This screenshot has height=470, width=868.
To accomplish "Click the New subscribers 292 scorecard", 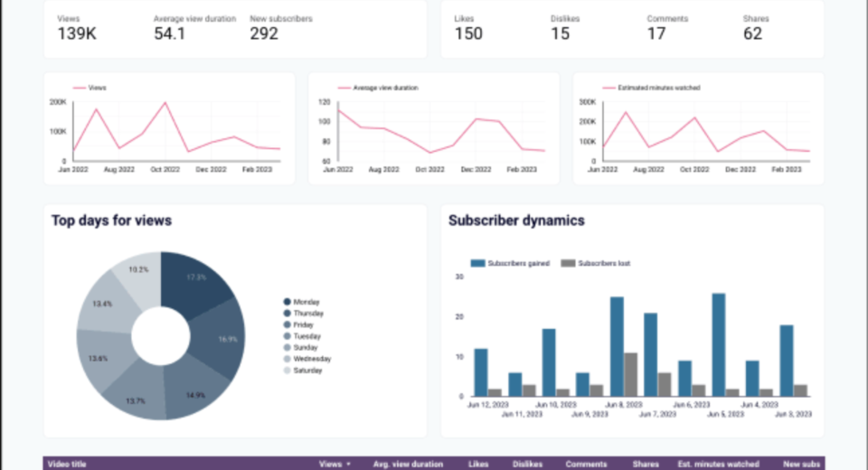I will pos(264,33).
